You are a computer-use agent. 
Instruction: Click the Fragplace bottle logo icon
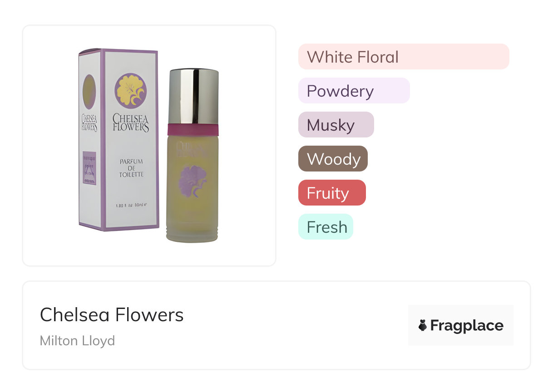coord(423,325)
